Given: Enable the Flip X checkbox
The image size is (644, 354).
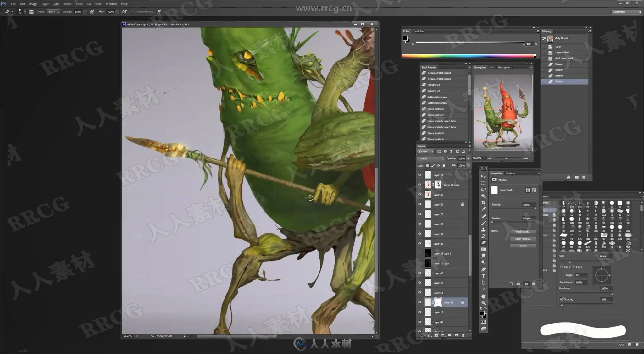Looking at the screenshot, I should click(x=562, y=267).
